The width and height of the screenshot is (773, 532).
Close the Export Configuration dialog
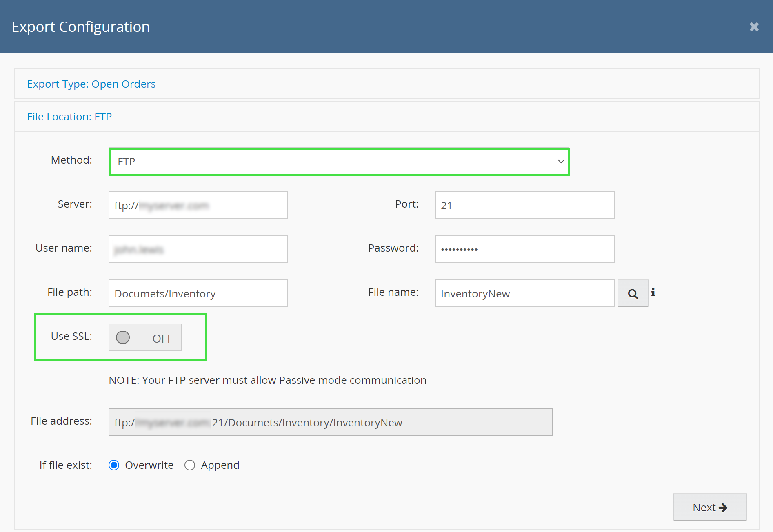(x=754, y=27)
